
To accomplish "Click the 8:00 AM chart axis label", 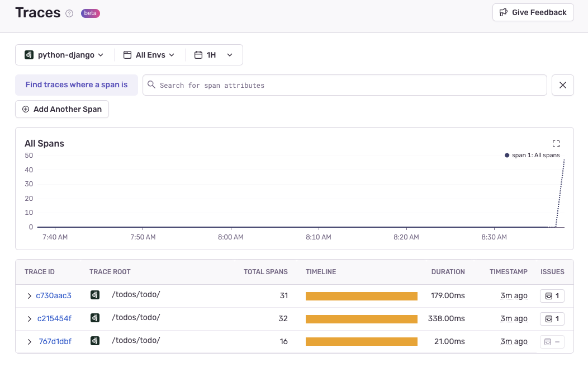I will [x=231, y=237].
